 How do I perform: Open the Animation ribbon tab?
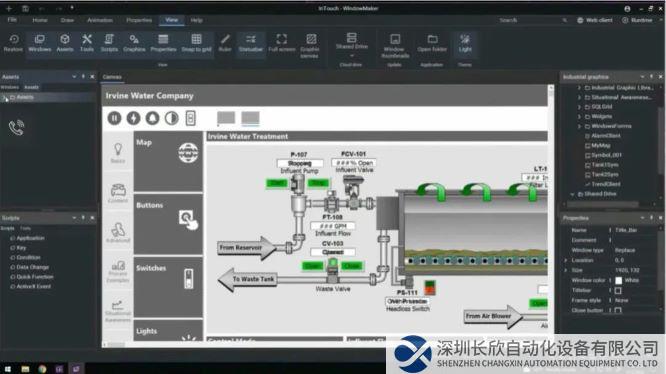[100, 20]
